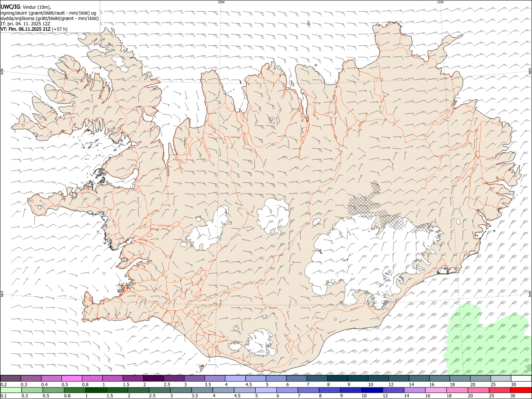Image resolution: width=532 pixels, height=399 pixels.
Task: Pick the white 30 snow-scale swatch
Action: tap(521, 379)
